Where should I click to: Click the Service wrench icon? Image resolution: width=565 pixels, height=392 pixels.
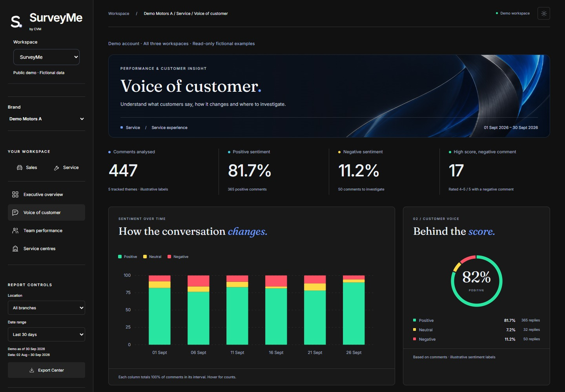56,168
